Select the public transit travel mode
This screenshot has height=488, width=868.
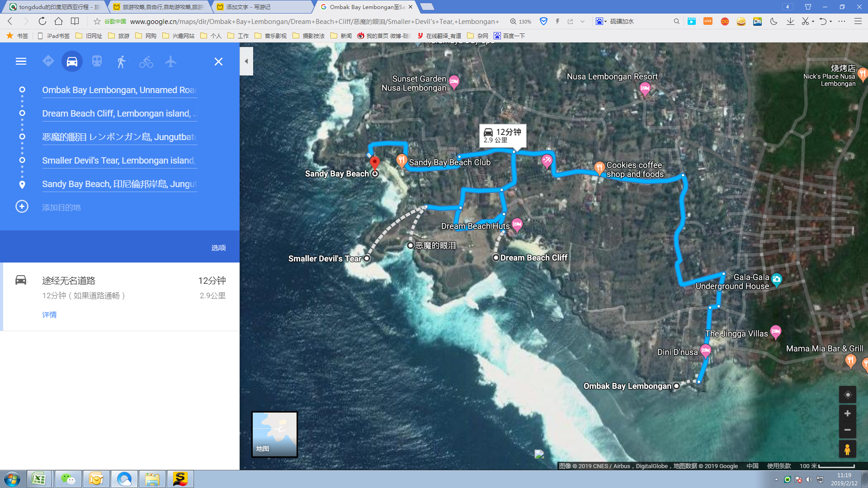(x=97, y=61)
